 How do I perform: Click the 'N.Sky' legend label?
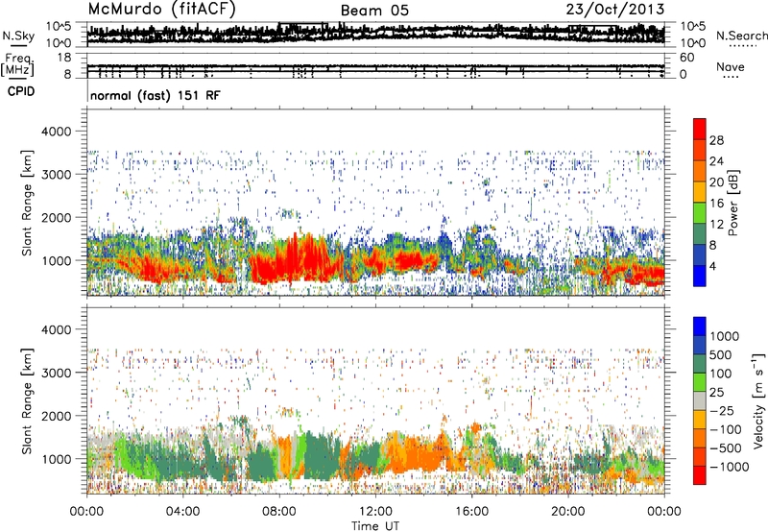point(18,36)
